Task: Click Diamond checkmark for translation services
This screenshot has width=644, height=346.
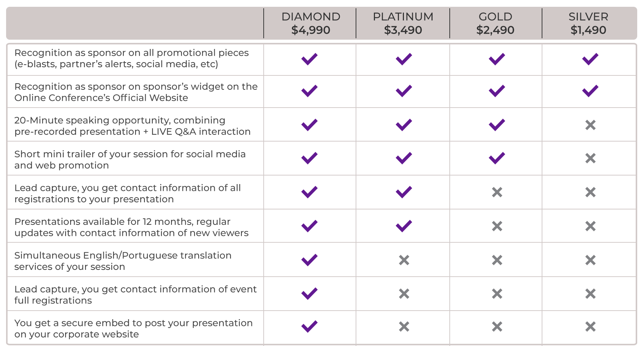Action: tap(309, 260)
